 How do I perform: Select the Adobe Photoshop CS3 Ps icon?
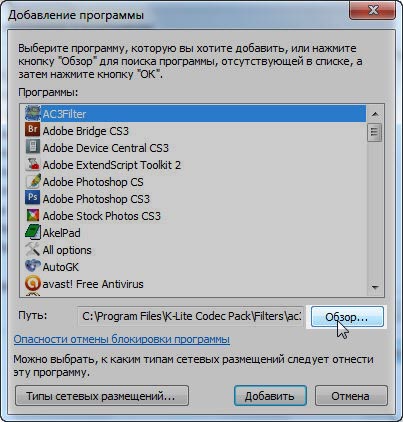tap(33, 198)
